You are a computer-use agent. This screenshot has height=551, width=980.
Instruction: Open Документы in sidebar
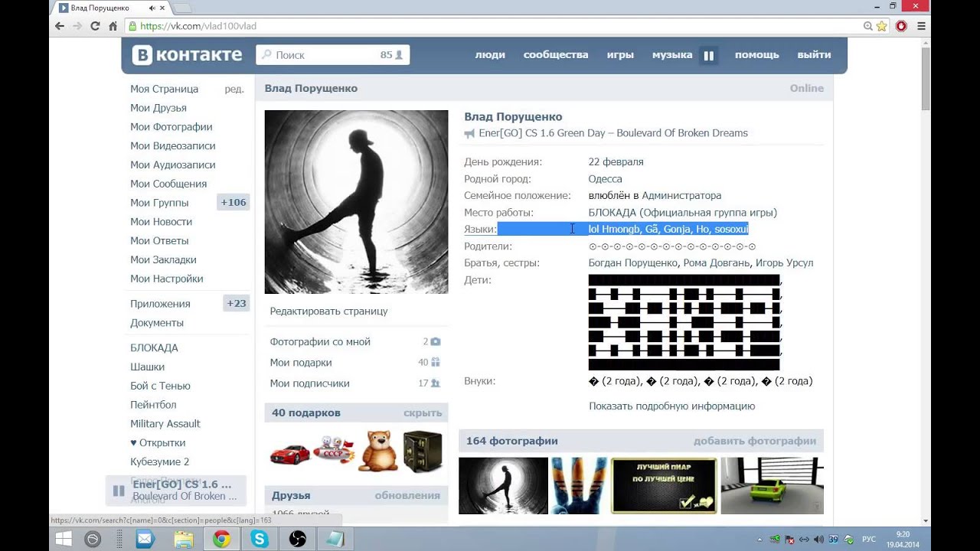[x=157, y=323]
